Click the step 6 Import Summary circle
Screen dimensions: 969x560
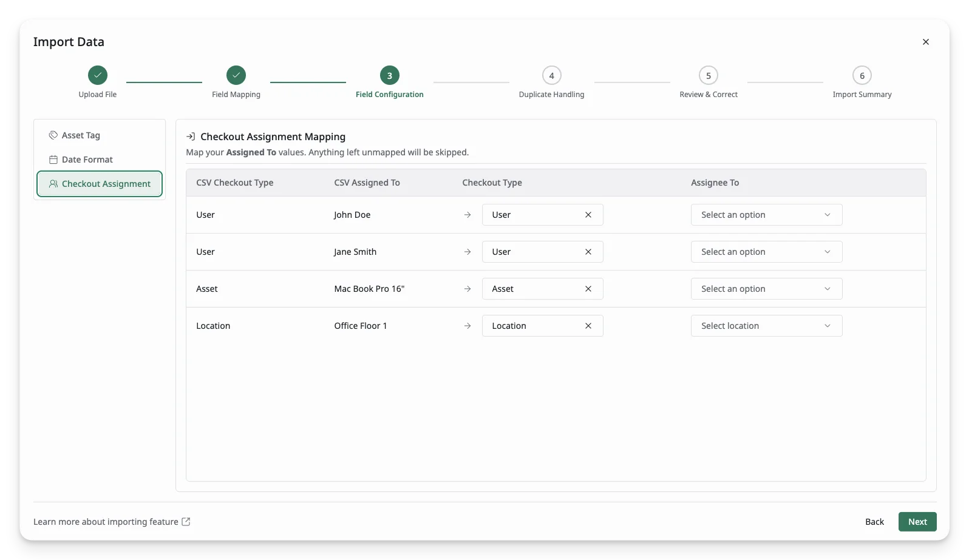pos(862,75)
